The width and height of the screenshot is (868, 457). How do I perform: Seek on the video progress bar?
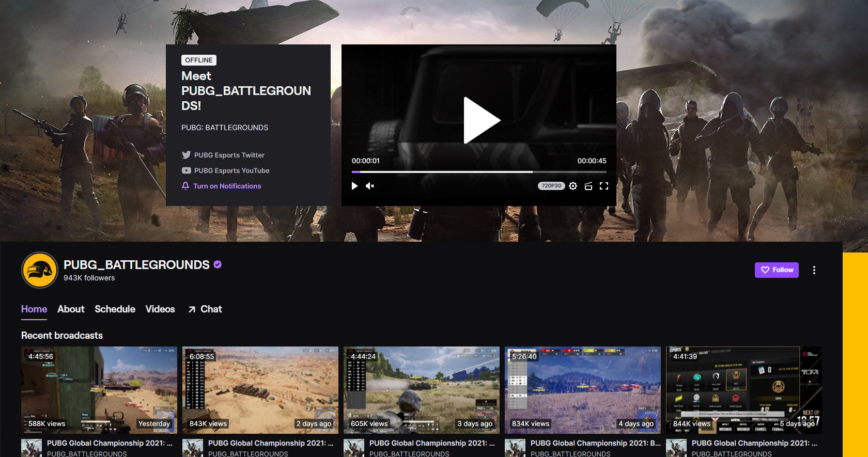479,172
